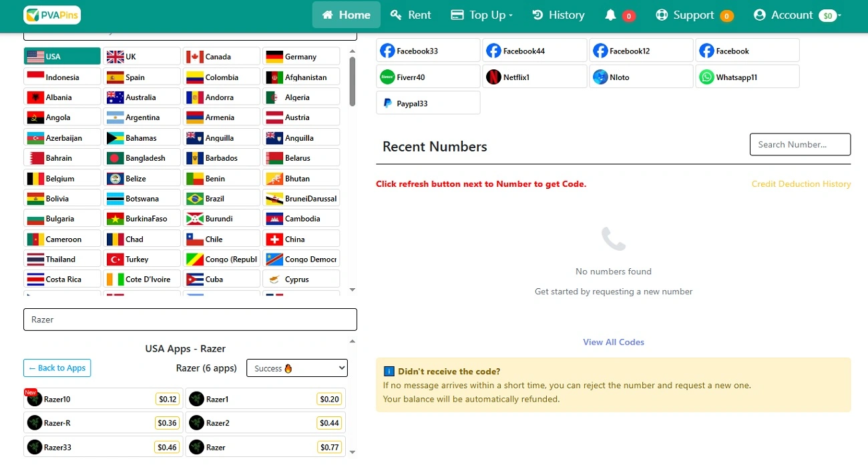The width and height of the screenshot is (868, 467).
Task: Open the History page
Action: 558,15
